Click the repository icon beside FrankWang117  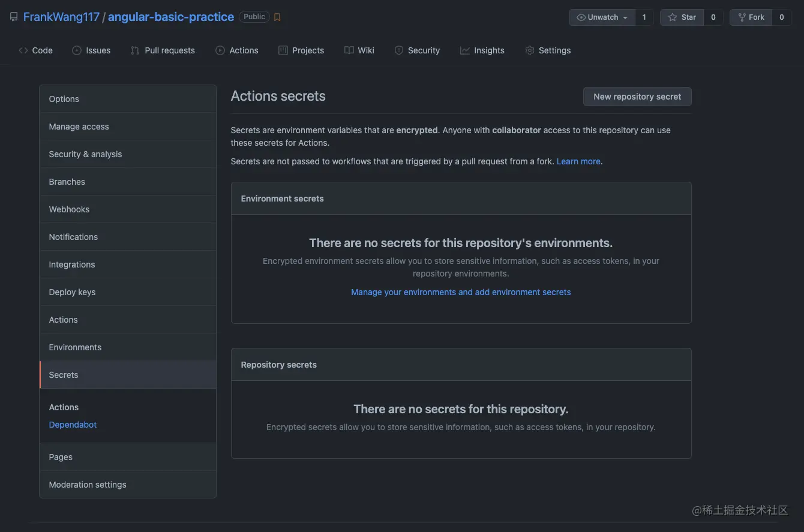(x=14, y=17)
